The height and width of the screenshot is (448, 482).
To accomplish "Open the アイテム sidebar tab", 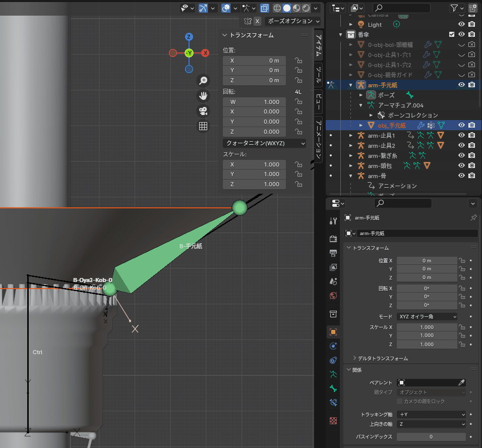I will click(319, 45).
